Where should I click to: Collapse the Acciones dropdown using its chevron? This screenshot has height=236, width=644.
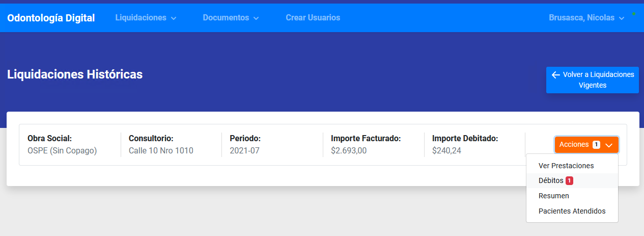(609, 145)
